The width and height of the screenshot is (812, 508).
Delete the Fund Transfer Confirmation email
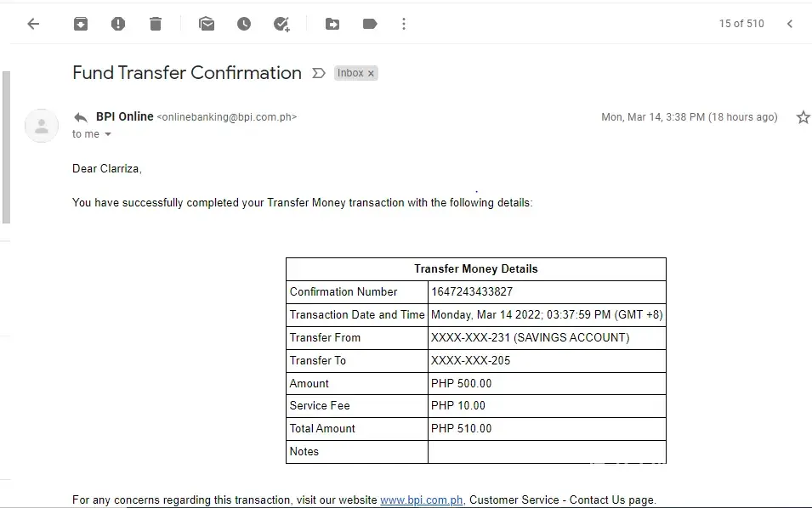(156, 24)
